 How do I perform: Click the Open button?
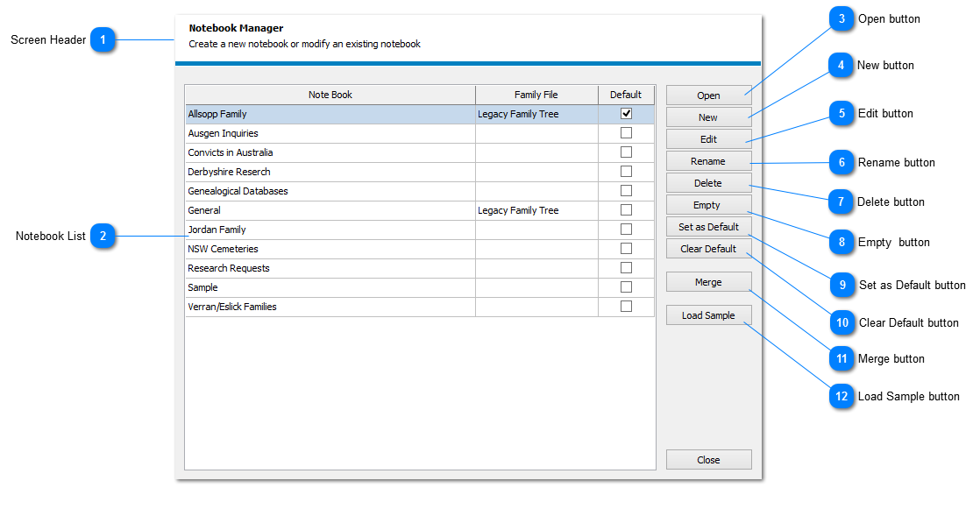click(708, 95)
